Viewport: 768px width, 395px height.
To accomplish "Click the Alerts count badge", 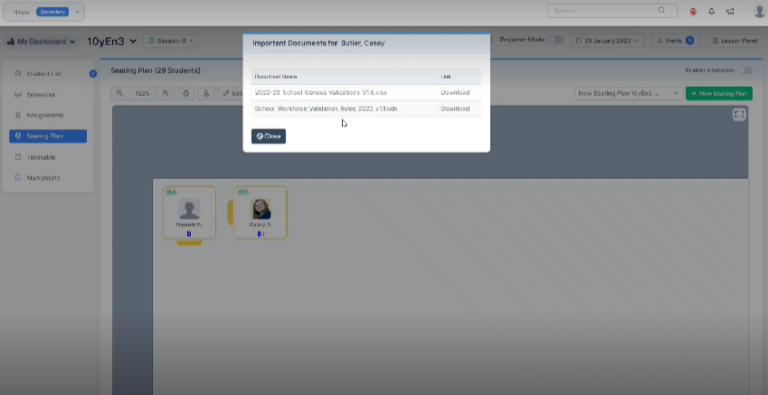I will coord(690,41).
